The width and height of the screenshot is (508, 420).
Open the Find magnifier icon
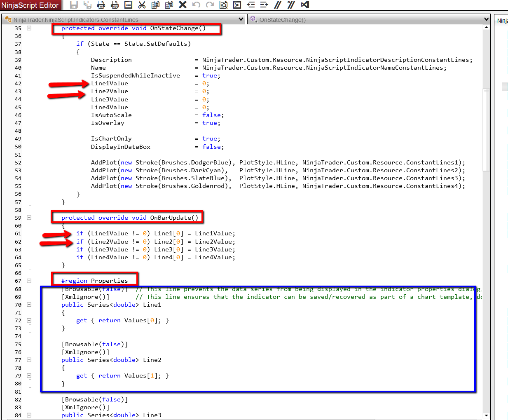pyautogui.click(x=223, y=5)
